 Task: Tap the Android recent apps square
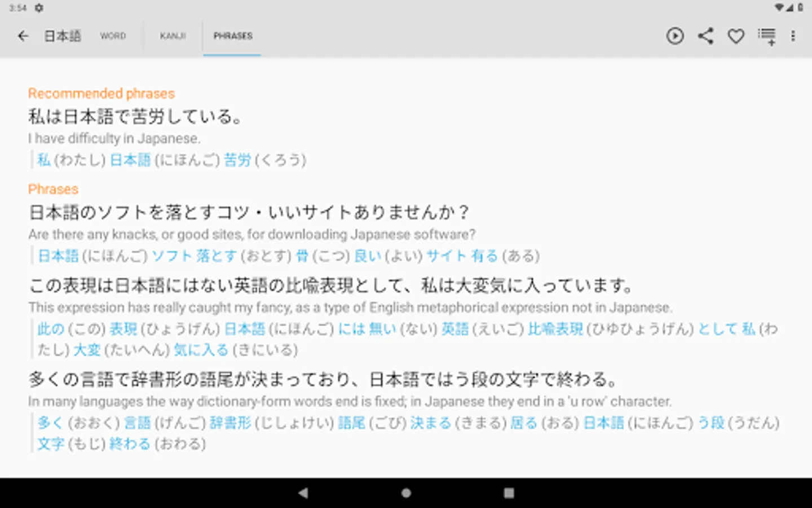click(x=509, y=493)
